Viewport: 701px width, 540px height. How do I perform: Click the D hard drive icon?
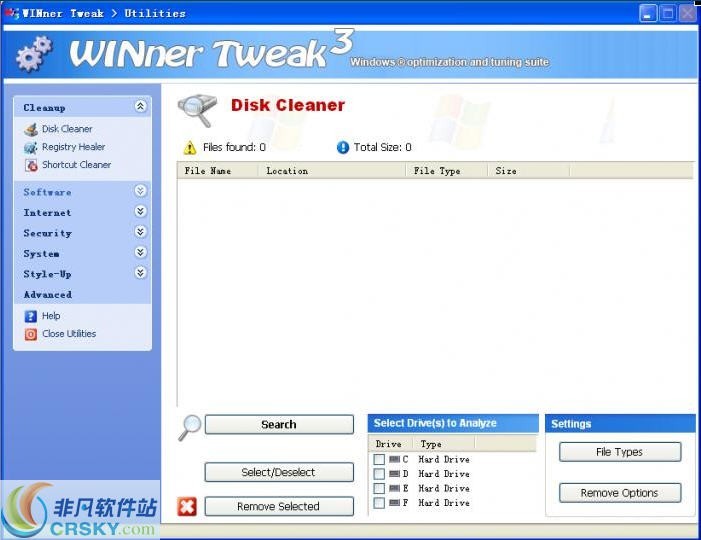394,473
